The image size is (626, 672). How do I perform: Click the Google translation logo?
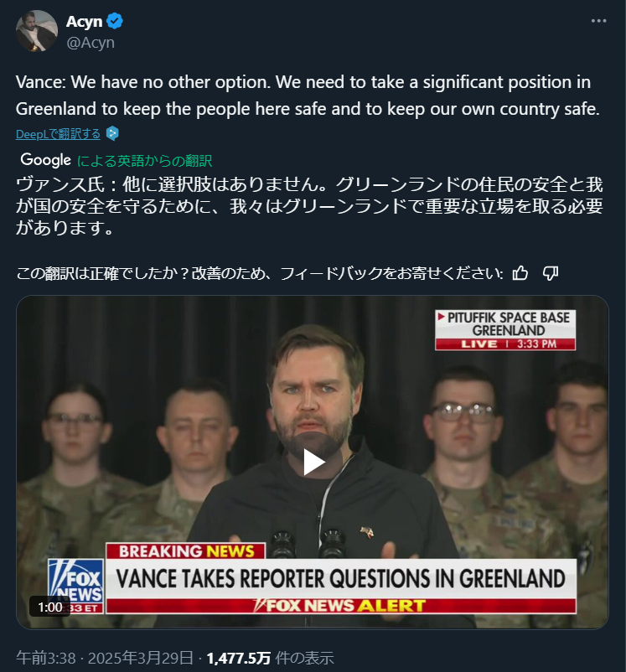tap(46, 160)
